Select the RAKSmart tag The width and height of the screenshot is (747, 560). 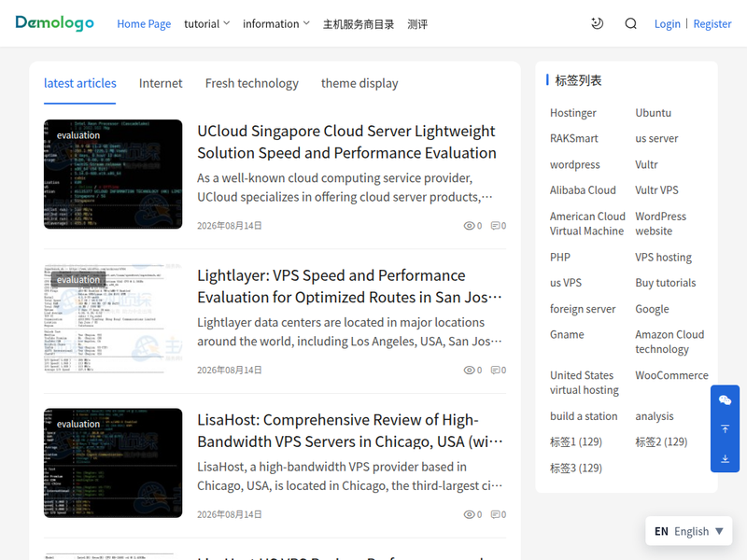click(573, 138)
